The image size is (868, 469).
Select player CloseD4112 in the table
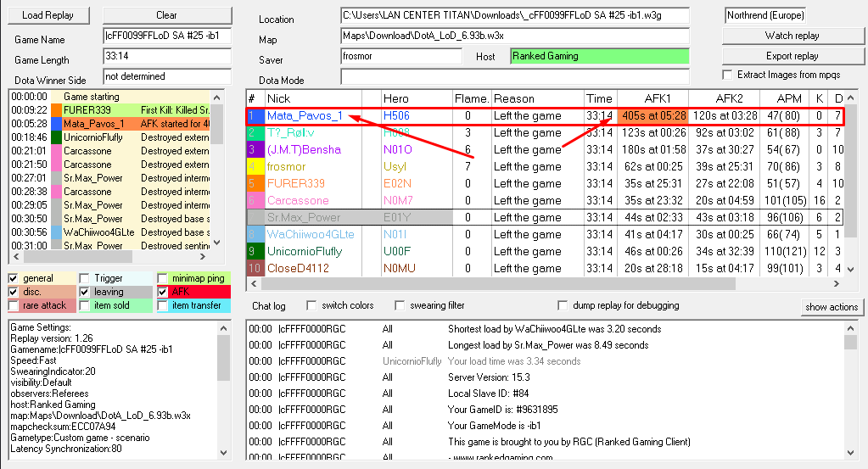pos(298,268)
